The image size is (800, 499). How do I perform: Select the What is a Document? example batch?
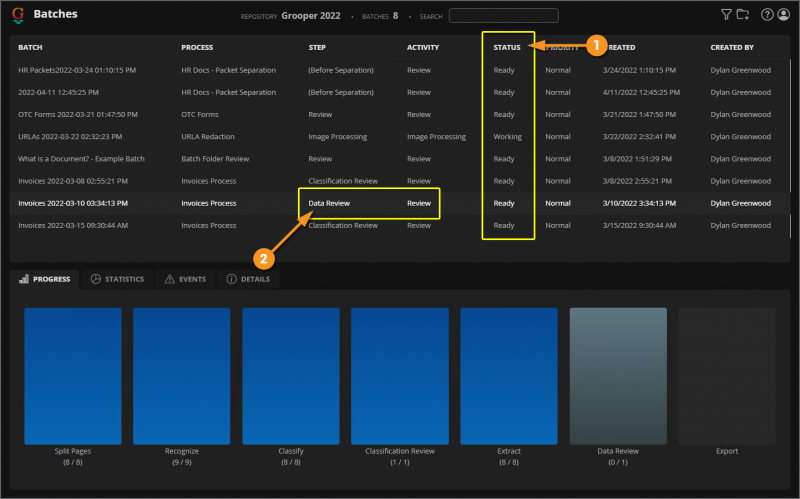(399, 159)
